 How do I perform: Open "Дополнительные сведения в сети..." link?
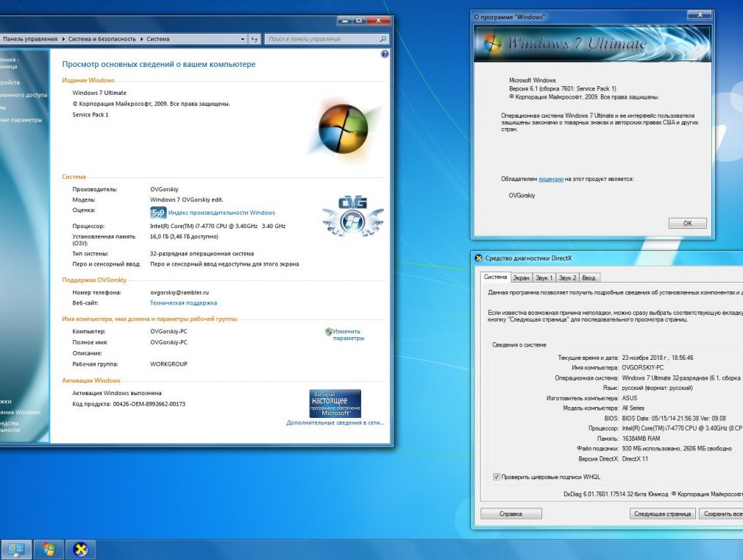pos(335,422)
